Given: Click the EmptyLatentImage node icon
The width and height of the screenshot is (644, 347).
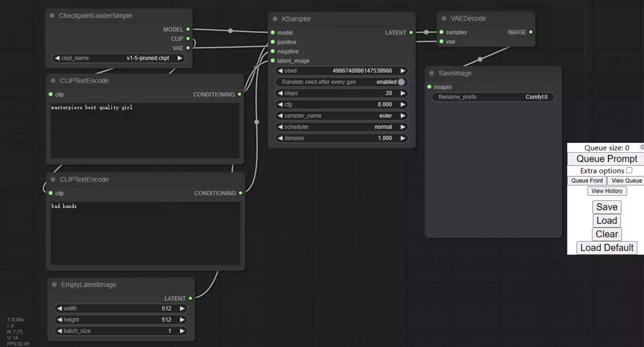Looking at the screenshot, I should [x=54, y=284].
